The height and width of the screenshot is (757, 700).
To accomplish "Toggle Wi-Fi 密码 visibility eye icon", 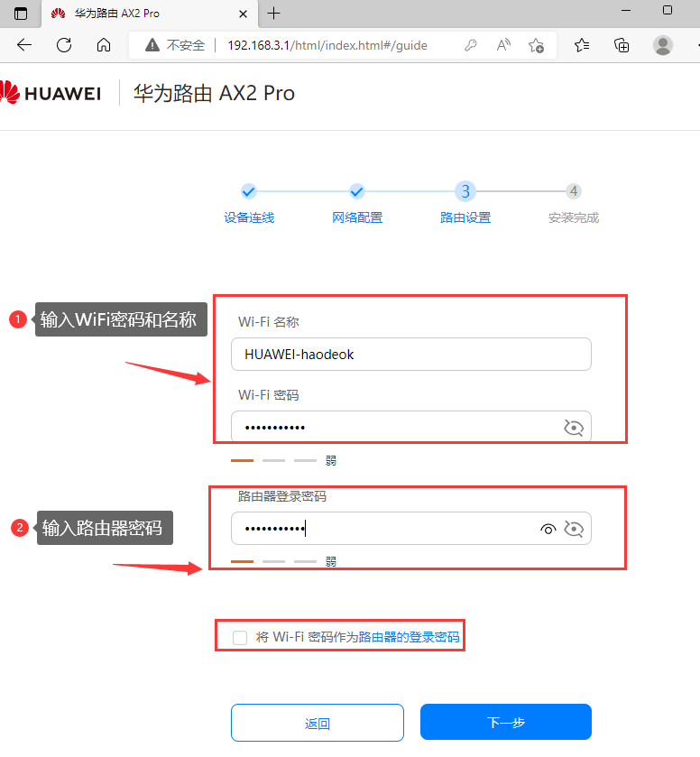I will pos(574,428).
